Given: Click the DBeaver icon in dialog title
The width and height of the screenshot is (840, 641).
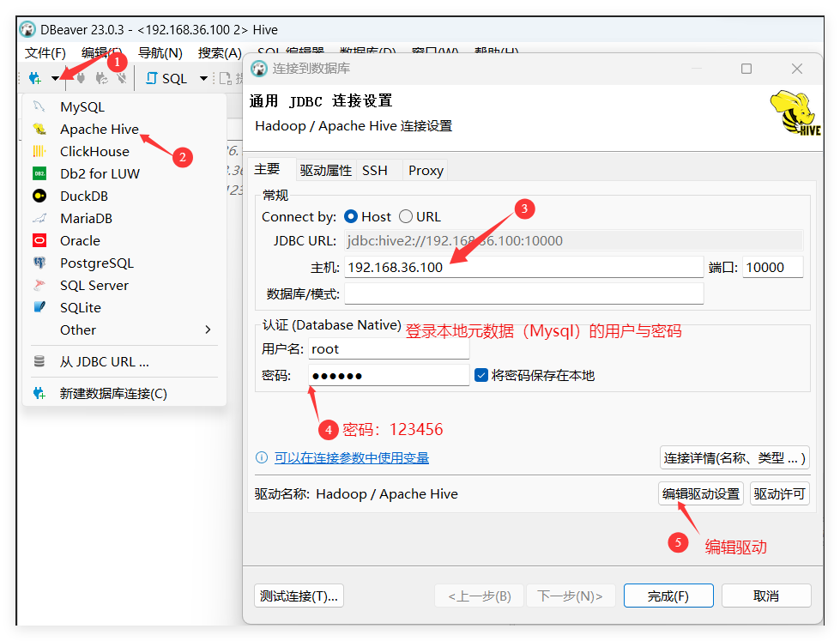Looking at the screenshot, I should click(259, 69).
